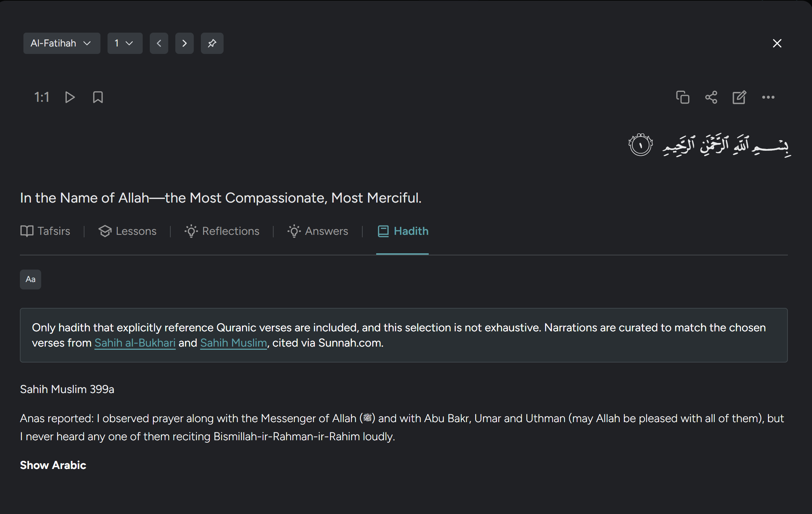Follow the Sahih al-Bukhari link
The height and width of the screenshot is (514, 812).
click(135, 343)
